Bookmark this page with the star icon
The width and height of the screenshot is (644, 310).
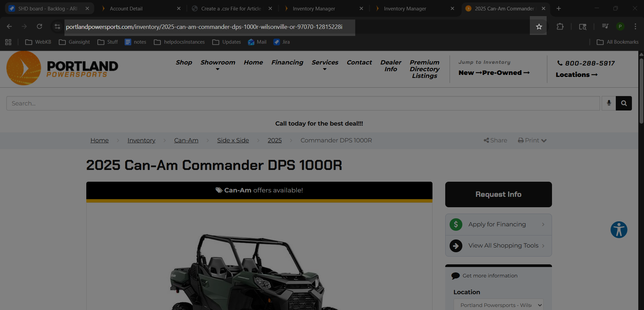click(539, 27)
